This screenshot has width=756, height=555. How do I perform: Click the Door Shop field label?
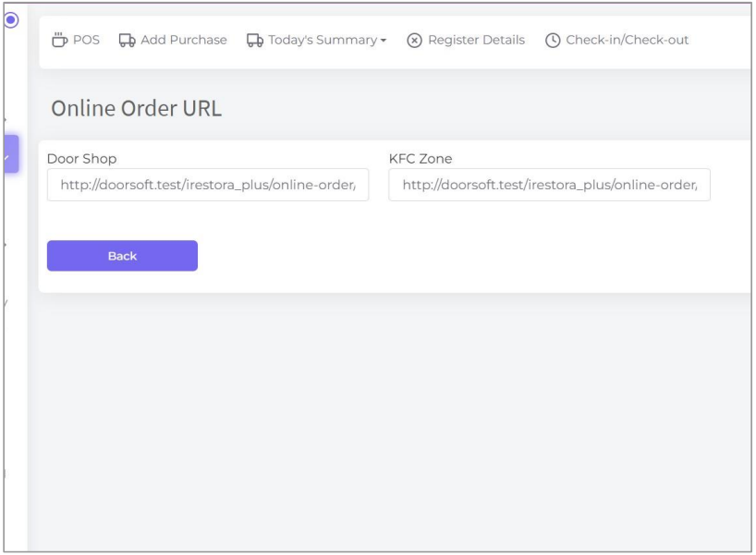pos(81,159)
